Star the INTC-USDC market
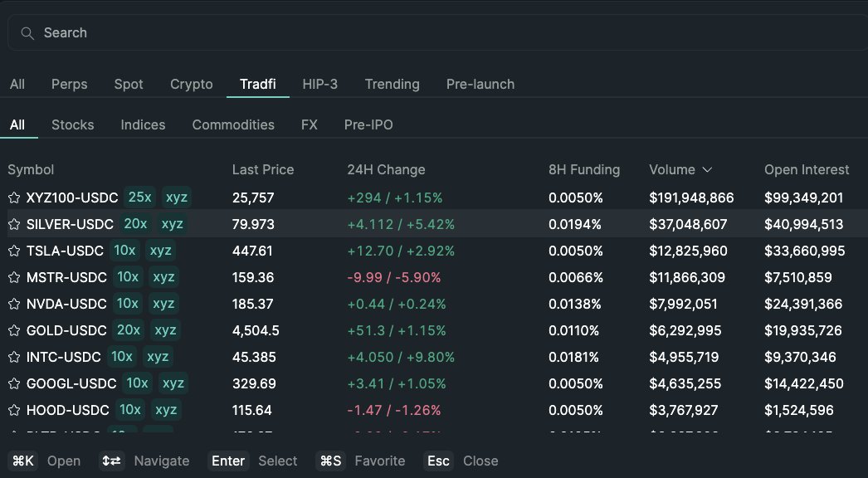The image size is (868, 478). pos(14,357)
